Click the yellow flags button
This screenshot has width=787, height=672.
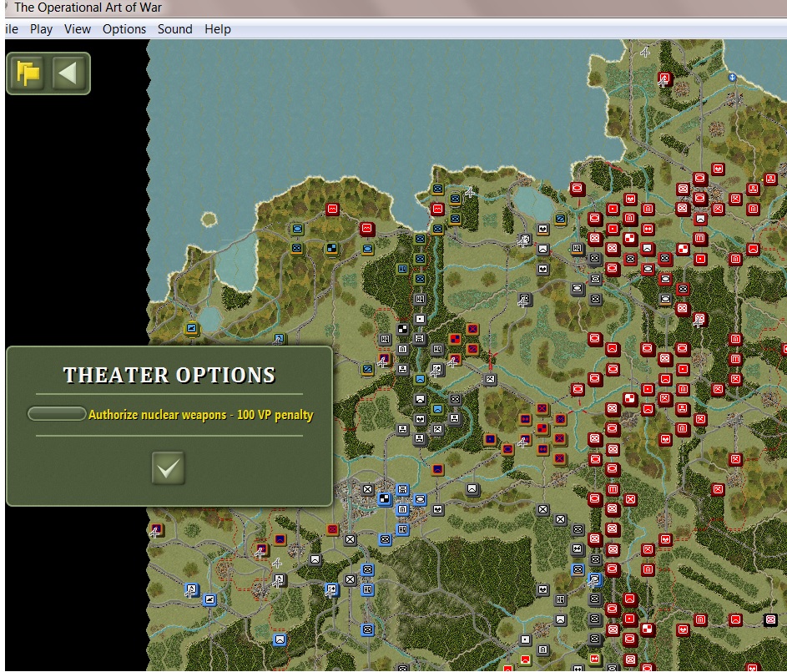coord(28,73)
